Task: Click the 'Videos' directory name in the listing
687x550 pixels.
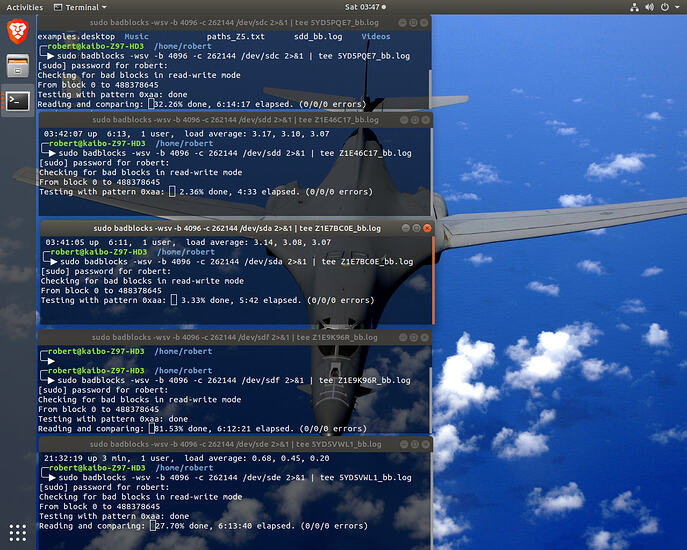Action: tap(376, 36)
